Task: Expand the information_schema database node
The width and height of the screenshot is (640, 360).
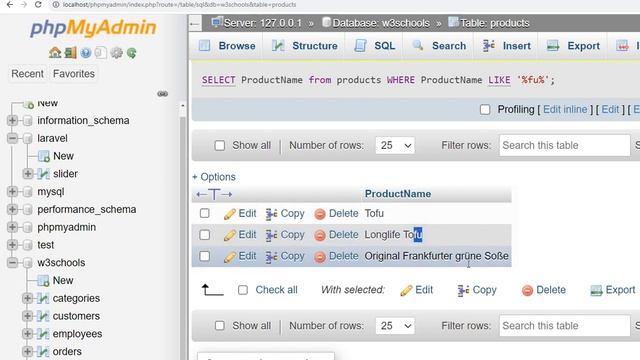Action: (x=12, y=120)
